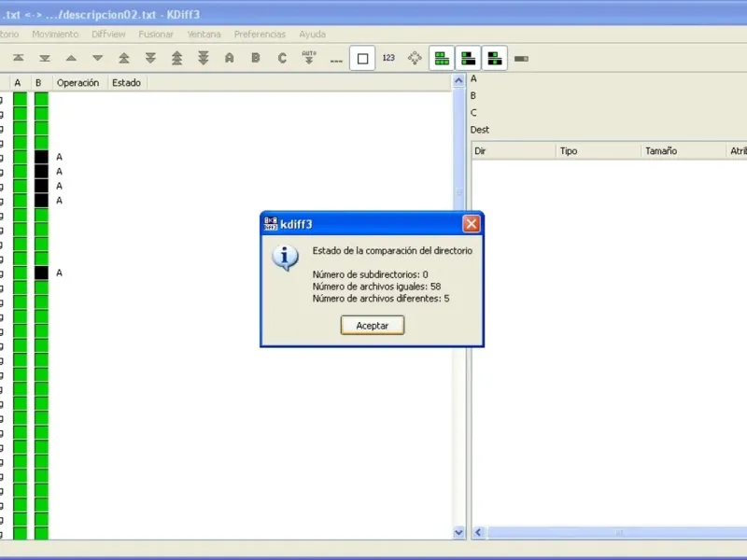This screenshot has height=560, width=747.
Task: Open the Diffview menu
Action: (108, 35)
